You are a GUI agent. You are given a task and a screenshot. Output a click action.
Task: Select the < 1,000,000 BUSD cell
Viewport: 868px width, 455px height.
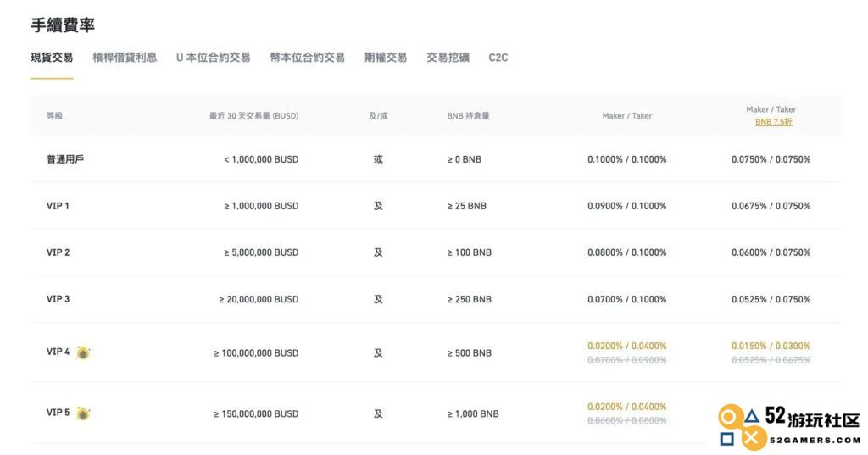pyautogui.click(x=261, y=159)
